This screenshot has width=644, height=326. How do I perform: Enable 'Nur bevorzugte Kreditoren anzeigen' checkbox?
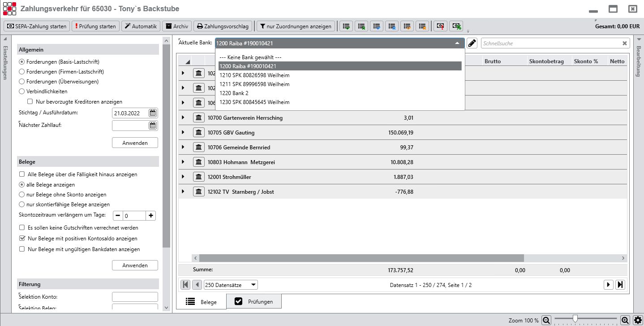(x=30, y=102)
